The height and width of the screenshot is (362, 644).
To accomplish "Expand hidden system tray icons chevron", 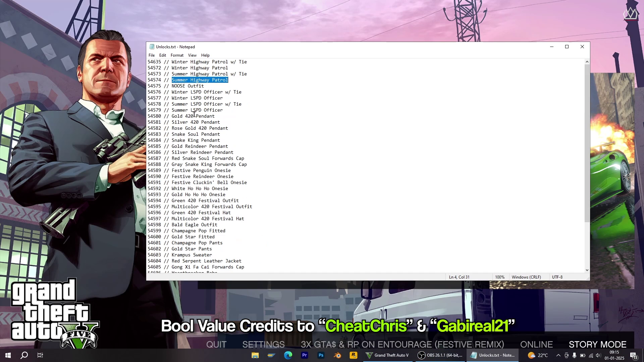I will coord(558,356).
